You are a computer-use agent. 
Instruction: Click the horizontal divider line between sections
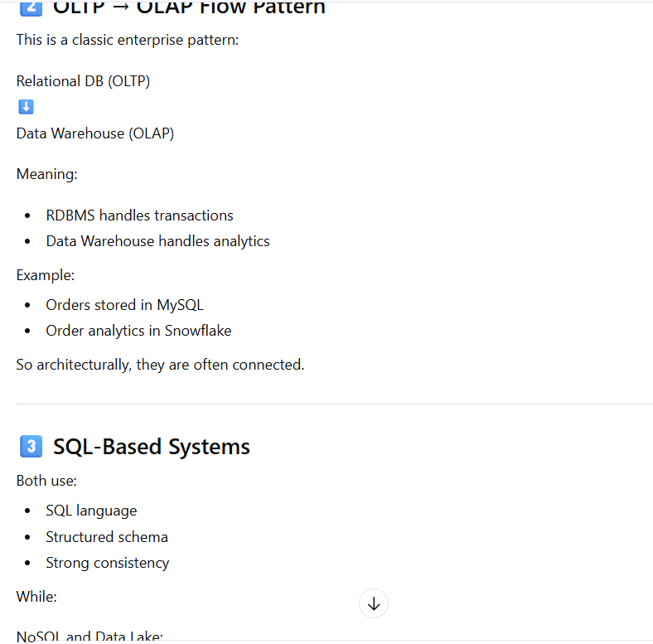click(331, 404)
